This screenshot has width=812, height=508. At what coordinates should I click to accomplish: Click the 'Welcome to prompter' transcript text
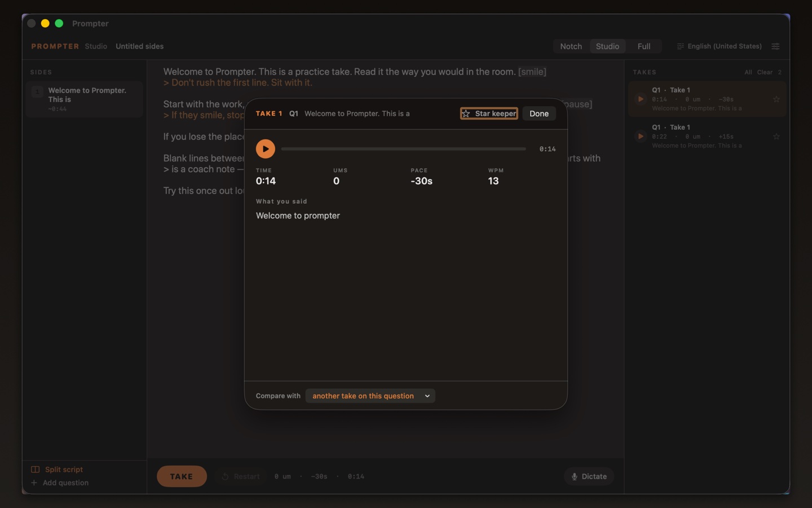point(298,216)
